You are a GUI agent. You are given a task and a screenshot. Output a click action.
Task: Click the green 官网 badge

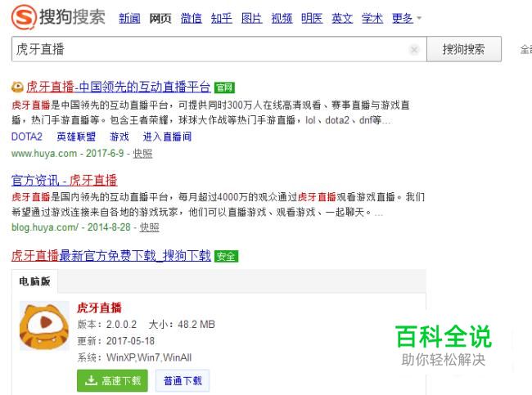[x=224, y=88]
